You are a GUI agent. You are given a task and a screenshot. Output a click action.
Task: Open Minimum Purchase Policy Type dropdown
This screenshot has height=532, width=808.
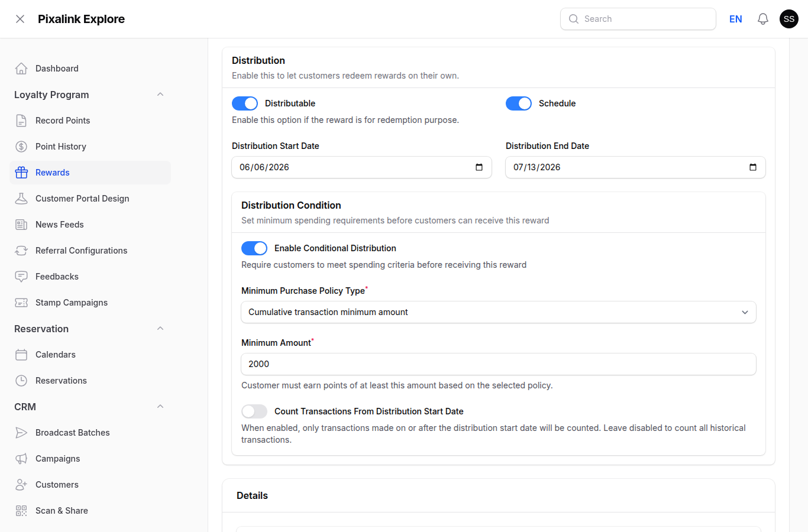pos(499,312)
